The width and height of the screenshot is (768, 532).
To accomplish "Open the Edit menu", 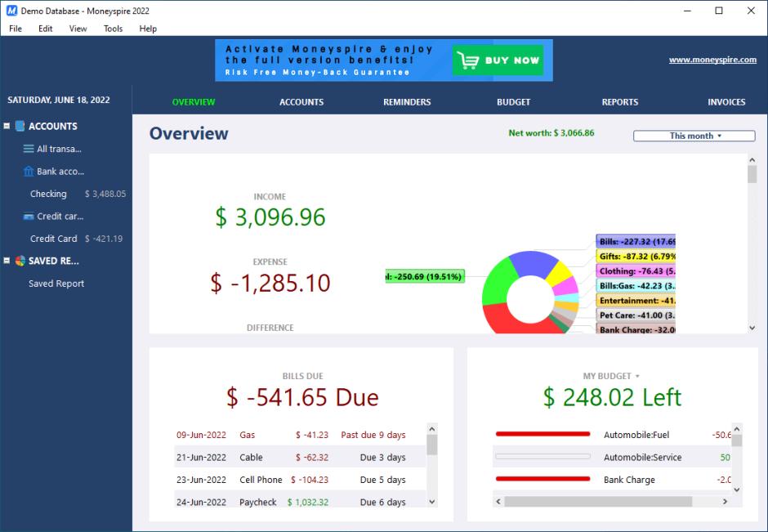I will 45,29.
